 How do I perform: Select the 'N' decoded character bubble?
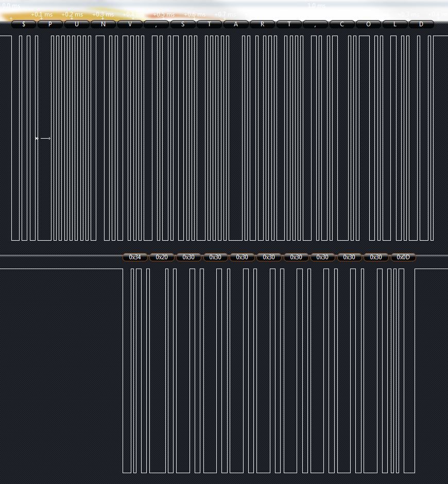point(104,24)
